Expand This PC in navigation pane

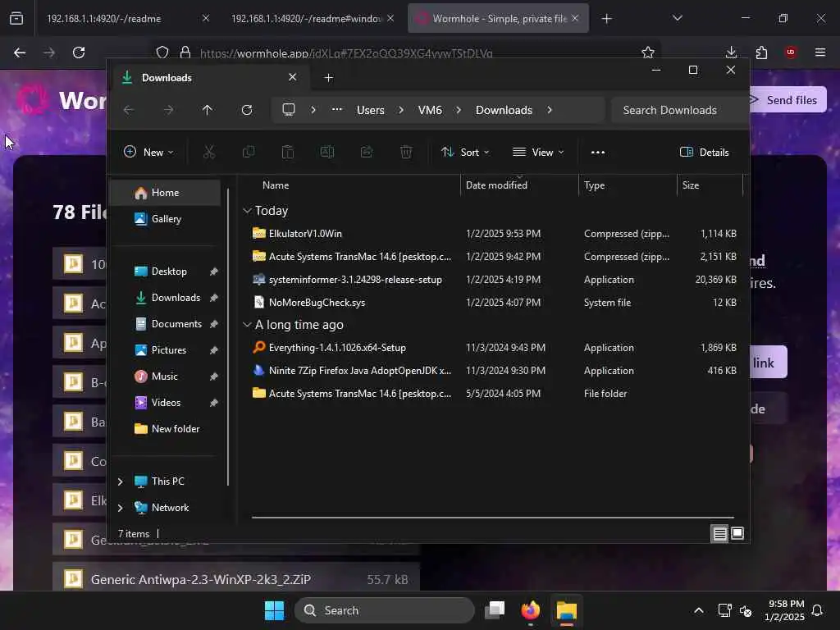click(x=121, y=482)
